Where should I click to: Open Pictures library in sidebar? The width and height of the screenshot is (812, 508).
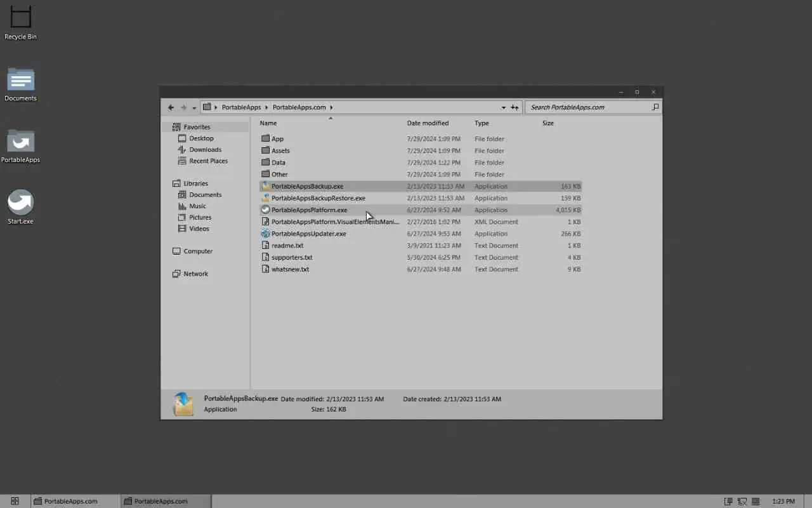pyautogui.click(x=200, y=218)
